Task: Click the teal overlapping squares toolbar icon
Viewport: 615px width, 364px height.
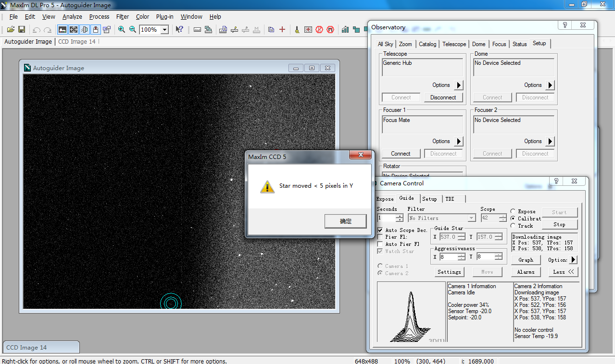Action: [356, 30]
